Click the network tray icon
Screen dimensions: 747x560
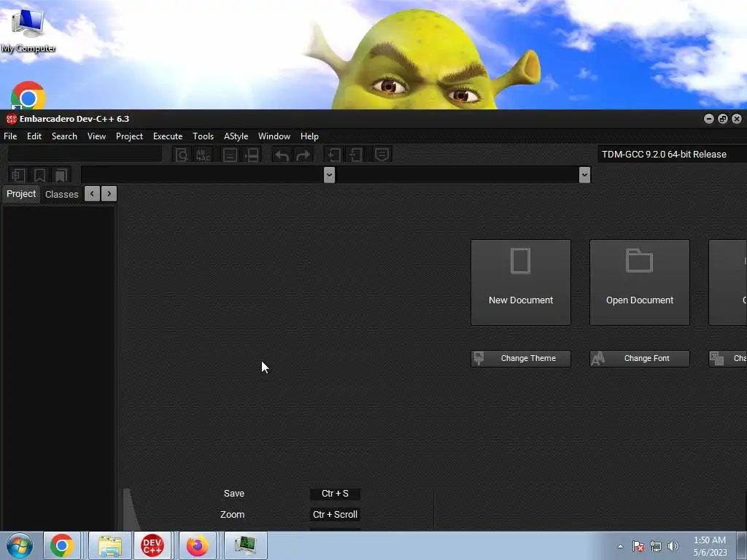(656, 546)
